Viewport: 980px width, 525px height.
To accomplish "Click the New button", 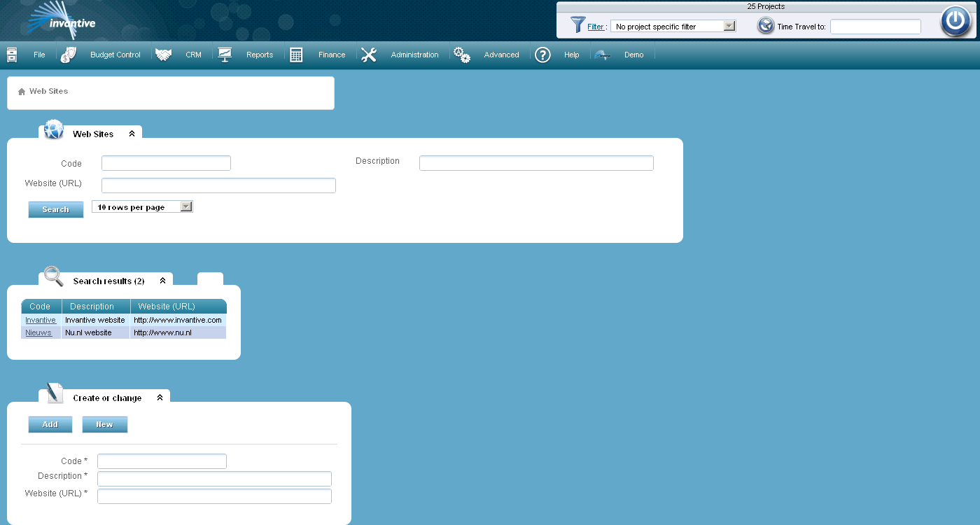I will (x=105, y=424).
